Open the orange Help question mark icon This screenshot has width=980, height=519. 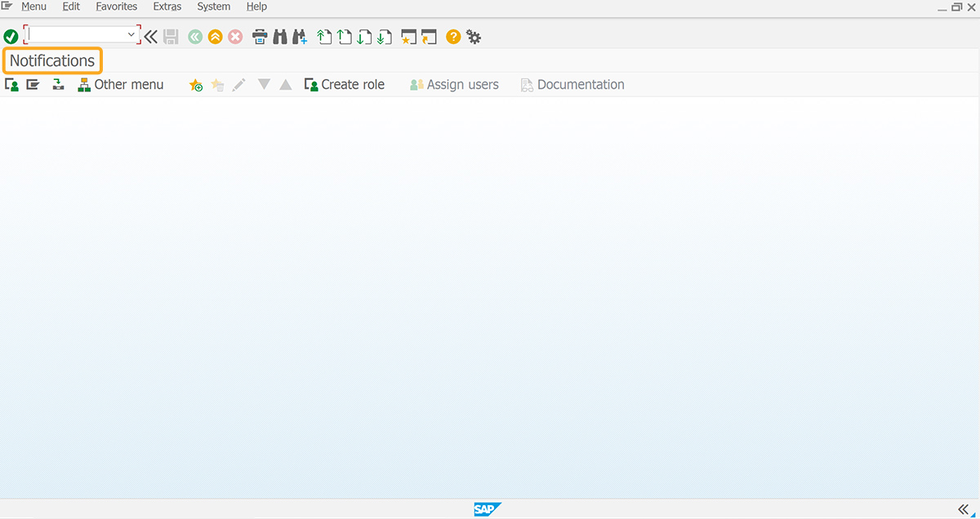coord(453,37)
